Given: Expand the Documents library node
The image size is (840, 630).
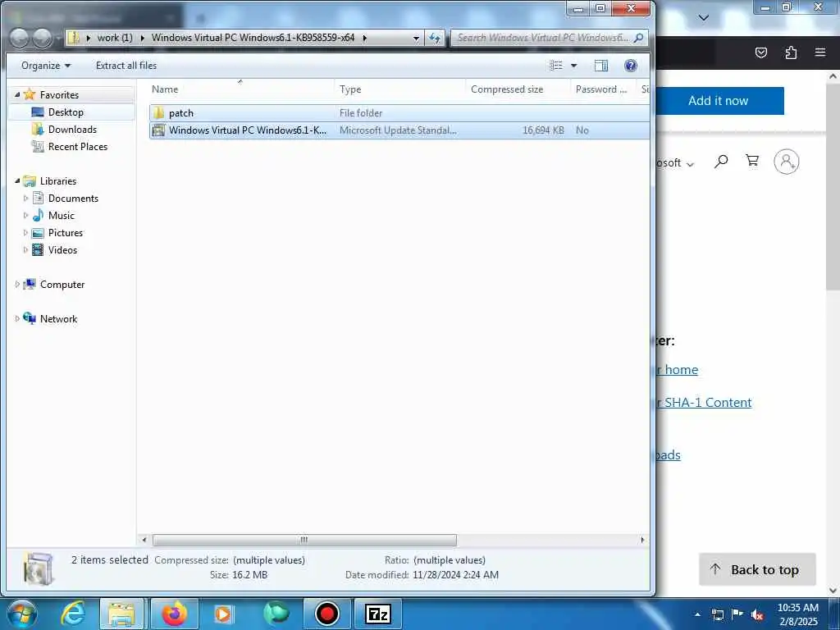Looking at the screenshot, I should [25, 199].
